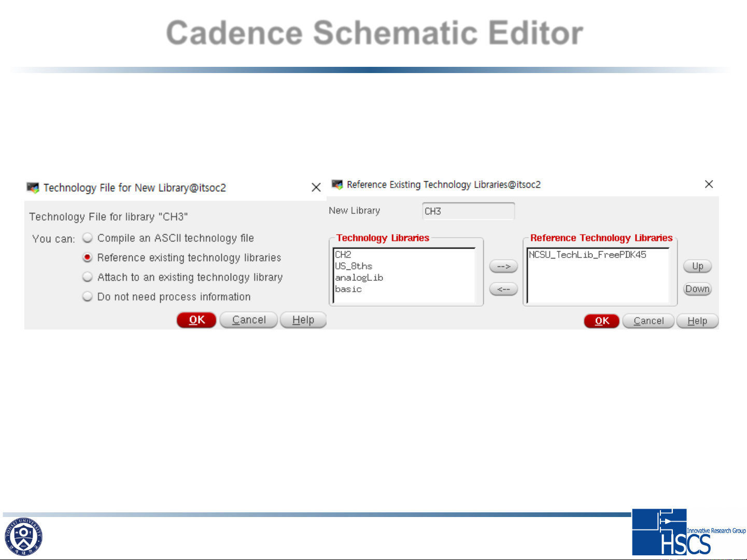The image size is (747, 560).
Task: Open Help in Technology File dialog
Action: coord(303,320)
